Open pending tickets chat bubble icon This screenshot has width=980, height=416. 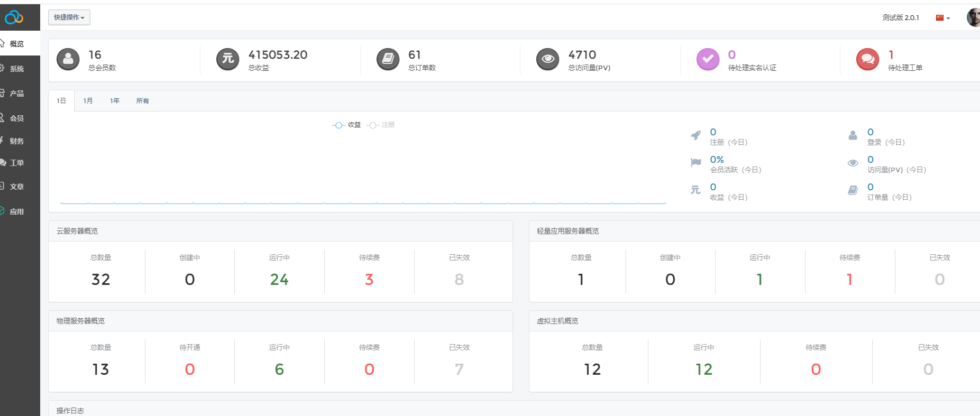(867, 59)
